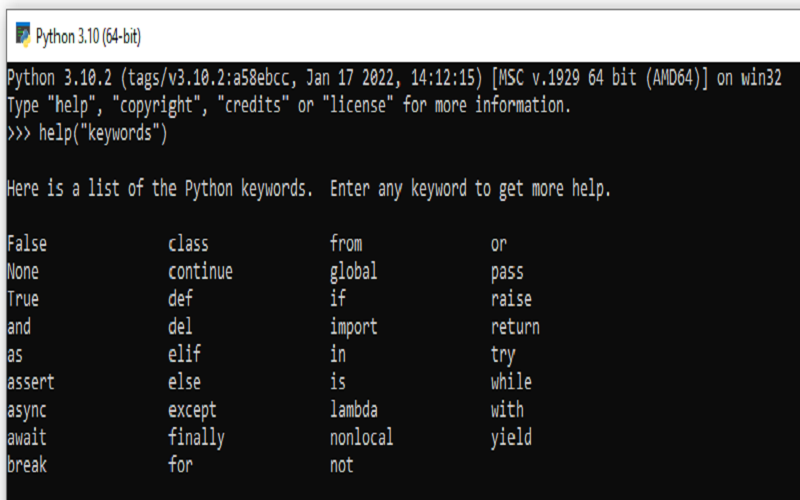Select the keyword while
This screenshot has width=800, height=500.
511,382
